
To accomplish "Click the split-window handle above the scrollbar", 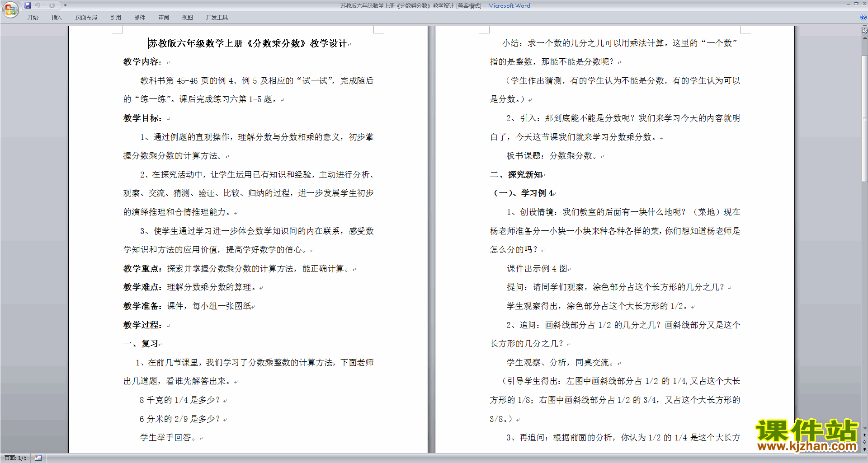I will click(865, 26).
